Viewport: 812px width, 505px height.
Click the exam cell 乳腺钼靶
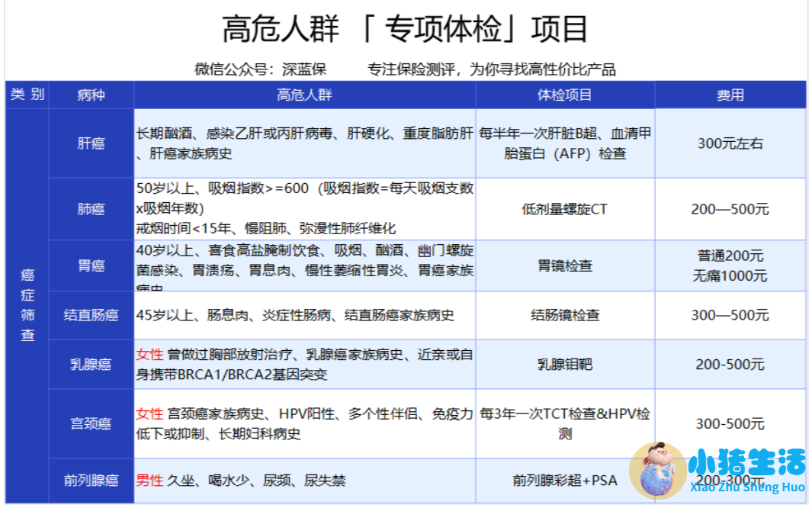point(565,364)
